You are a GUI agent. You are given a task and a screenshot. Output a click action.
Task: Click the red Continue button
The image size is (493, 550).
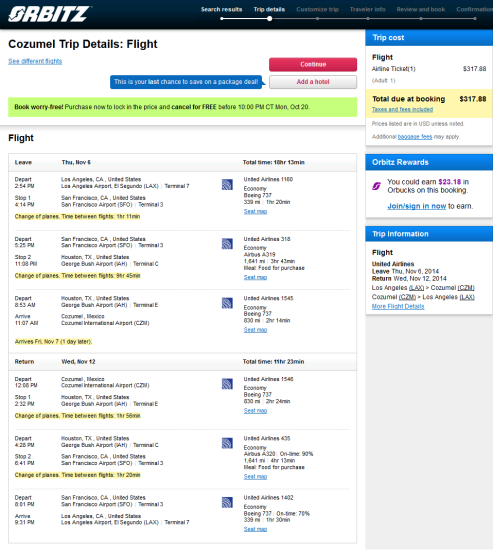pyautogui.click(x=313, y=65)
